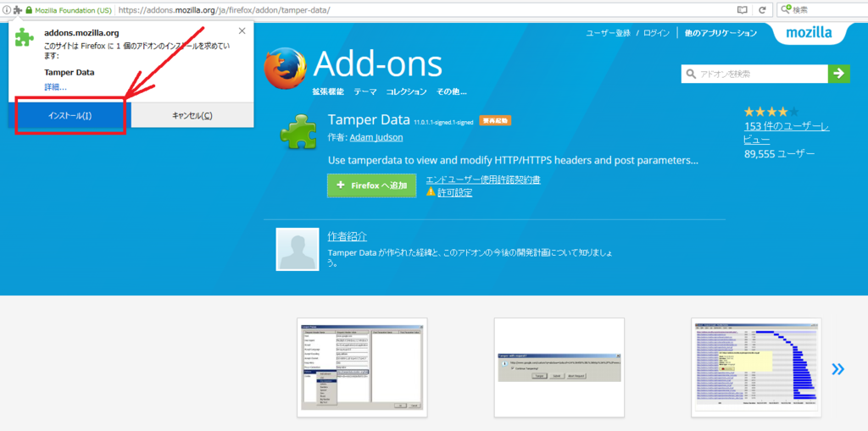868x431 pixels.
Task: Open the first Tamper Data screenshot thumbnail
Action: click(363, 367)
